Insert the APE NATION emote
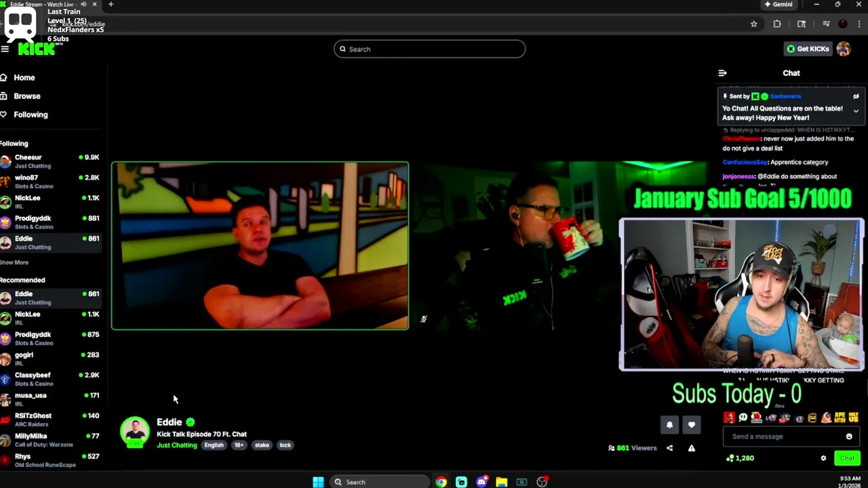This screenshot has height=488, width=868. point(839,418)
